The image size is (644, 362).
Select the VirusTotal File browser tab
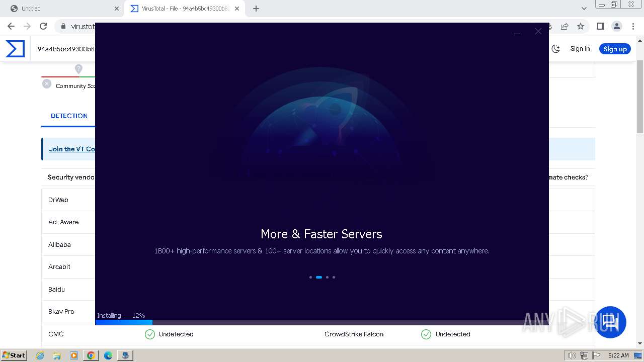186,9
